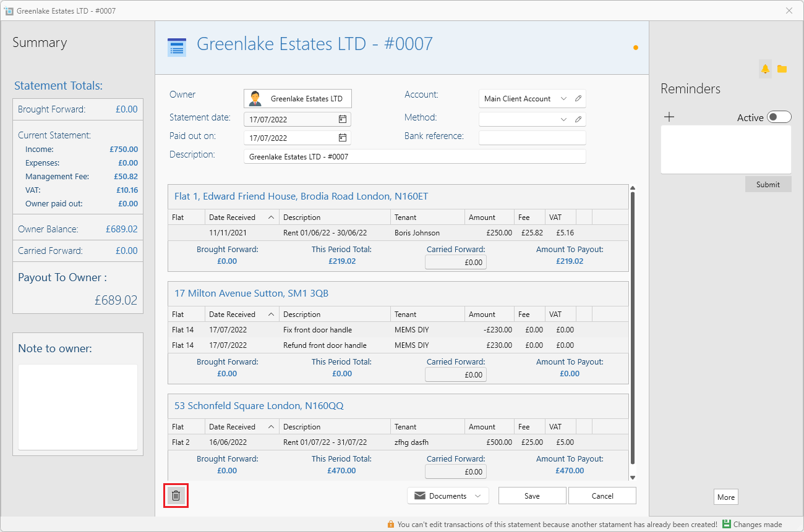Open the Statement date calendar picker
Image resolution: width=804 pixels, height=532 pixels.
343,119
